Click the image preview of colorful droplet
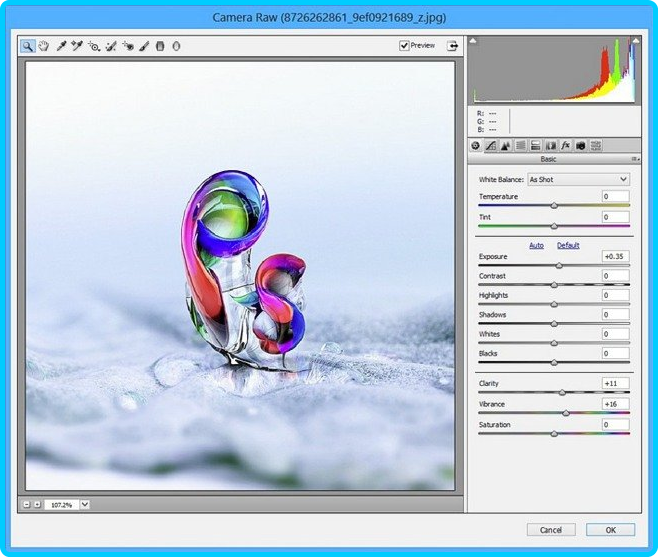 coord(240,276)
